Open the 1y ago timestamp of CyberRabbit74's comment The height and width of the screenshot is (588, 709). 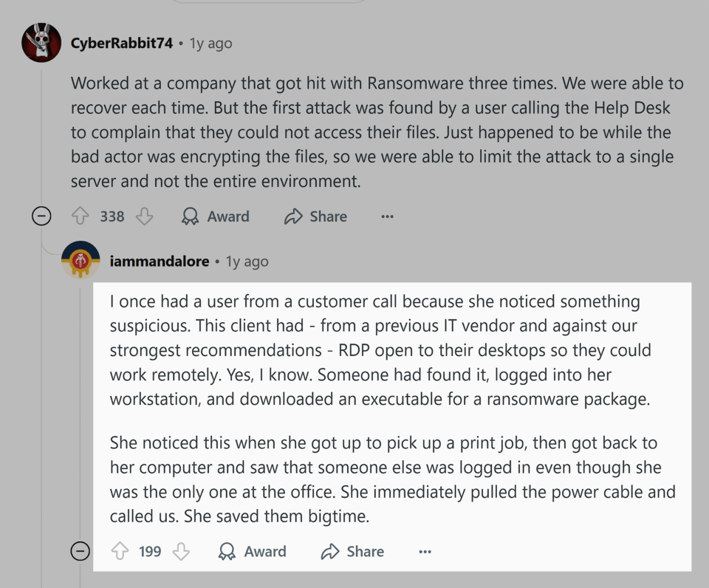tap(210, 44)
